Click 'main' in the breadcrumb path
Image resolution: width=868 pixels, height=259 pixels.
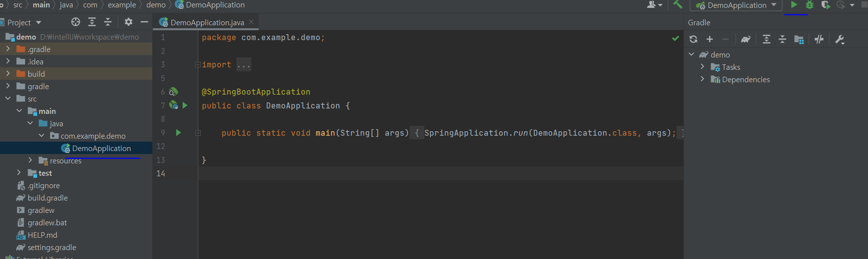coord(41,4)
